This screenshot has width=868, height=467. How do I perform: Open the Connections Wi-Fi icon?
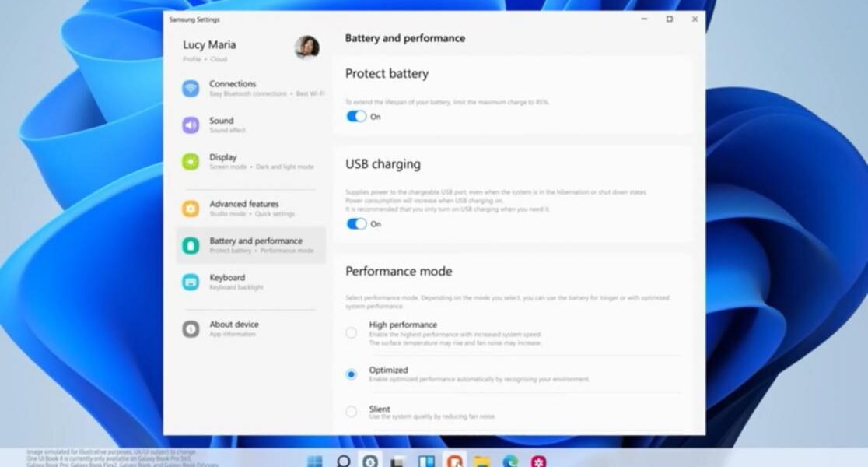coord(191,88)
